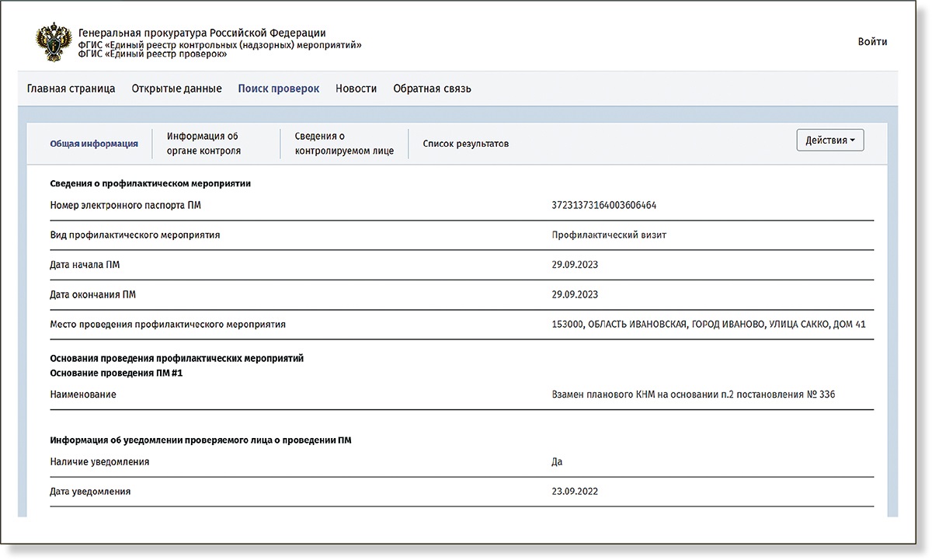Image resolution: width=932 pixels, height=560 pixels.
Task: Go to Открытые данные menu section
Action: 176,89
